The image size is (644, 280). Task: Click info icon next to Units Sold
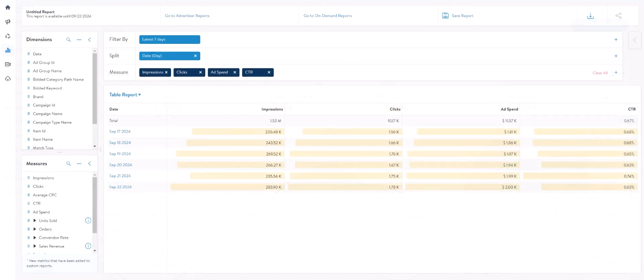[88, 220]
